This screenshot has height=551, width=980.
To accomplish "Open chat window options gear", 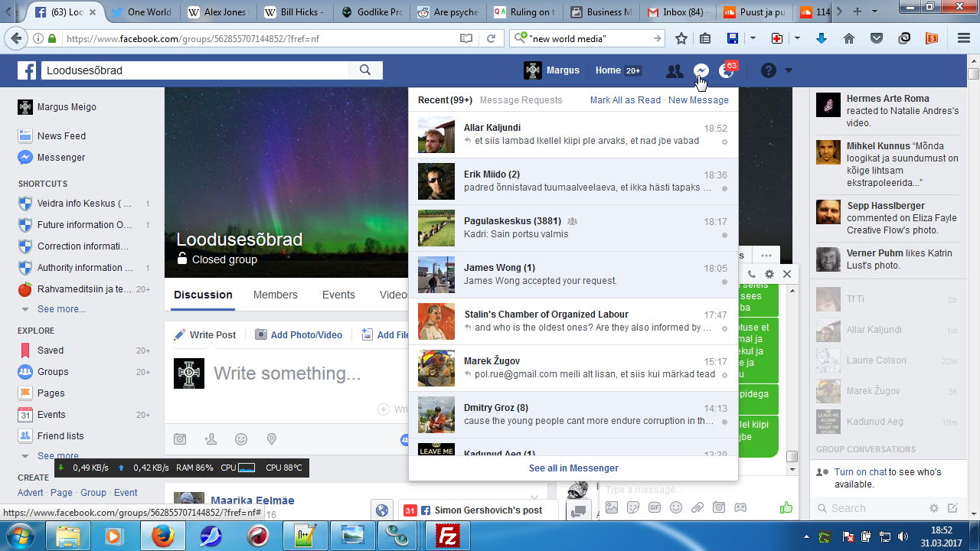I will 769,274.
